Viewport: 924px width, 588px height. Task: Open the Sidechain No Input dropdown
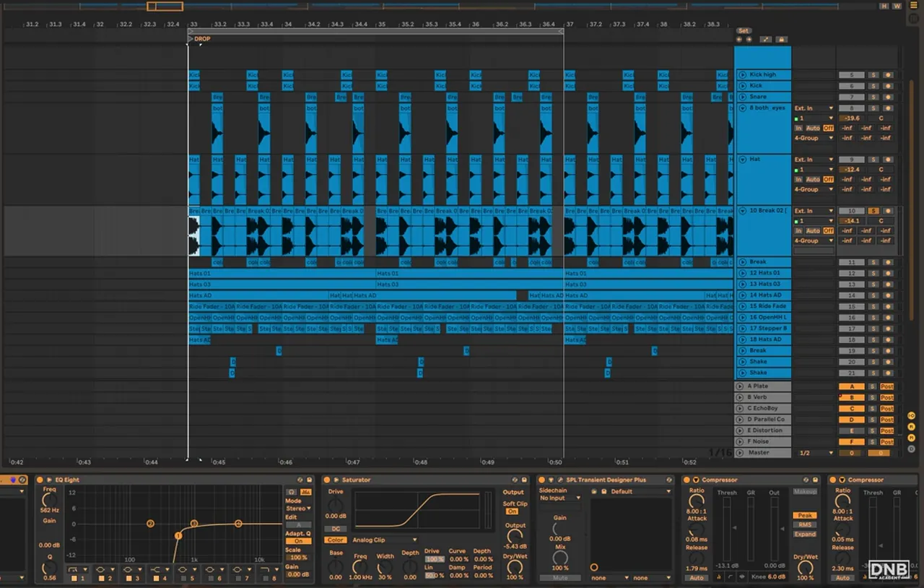(x=559, y=498)
